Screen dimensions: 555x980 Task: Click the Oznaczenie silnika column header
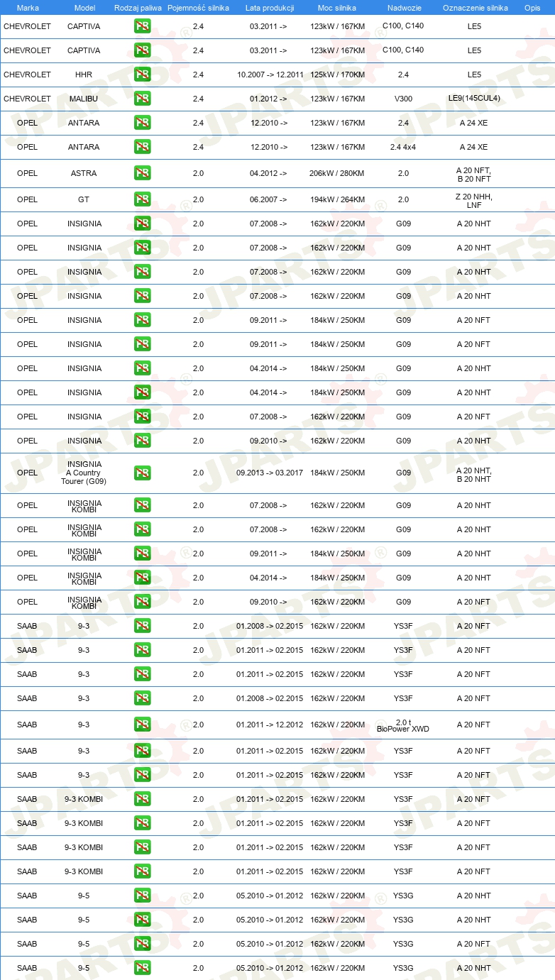pos(475,7)
